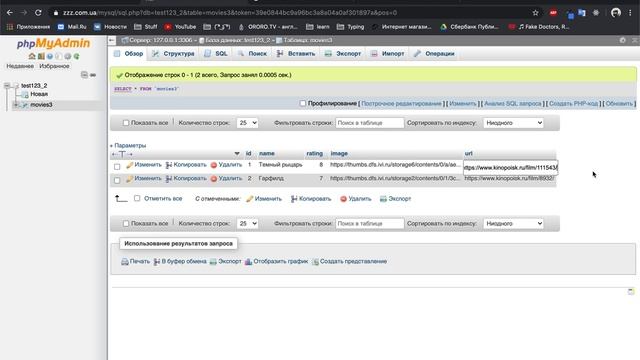Open the AdBlock extension icon
This screenshot has height=360, width=640.
553,13
